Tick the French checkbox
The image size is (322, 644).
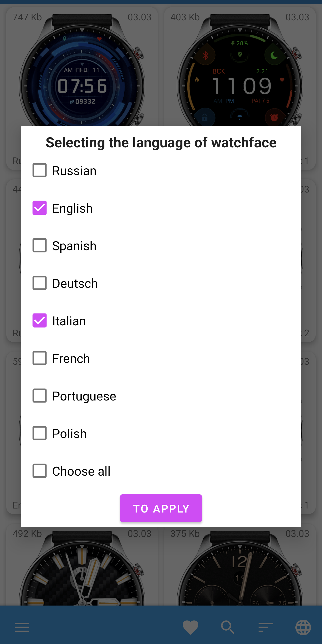40,358
